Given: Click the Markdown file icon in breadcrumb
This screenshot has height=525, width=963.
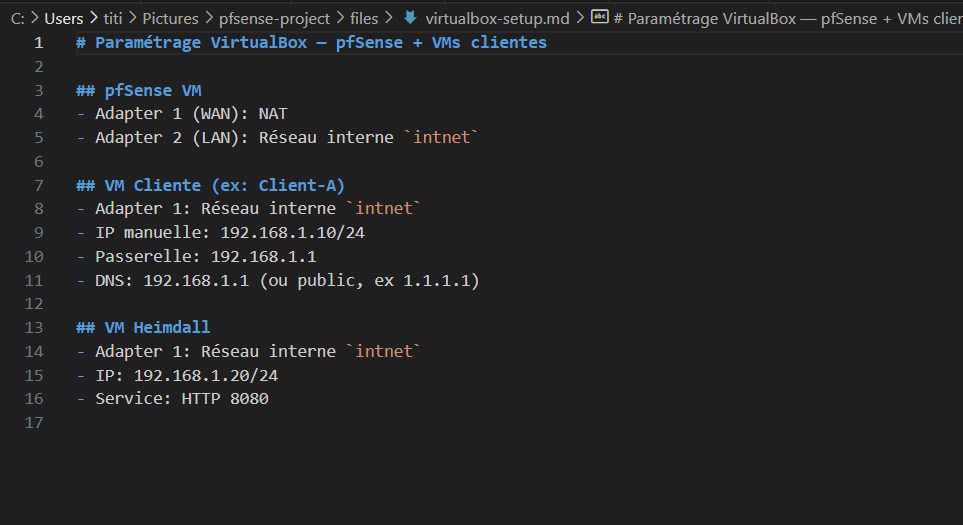Looking at the screenshot, I should [x=410, y=18].
